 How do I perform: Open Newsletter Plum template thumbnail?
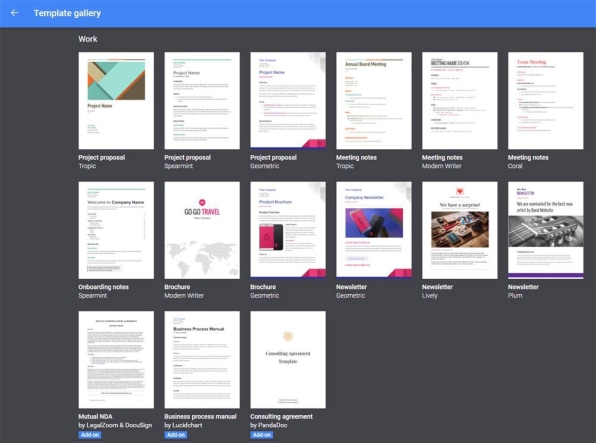(546, 230)
